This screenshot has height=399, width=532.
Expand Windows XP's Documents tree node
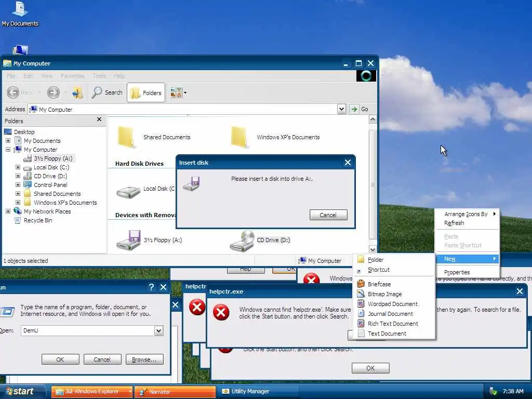coord(18,203)
